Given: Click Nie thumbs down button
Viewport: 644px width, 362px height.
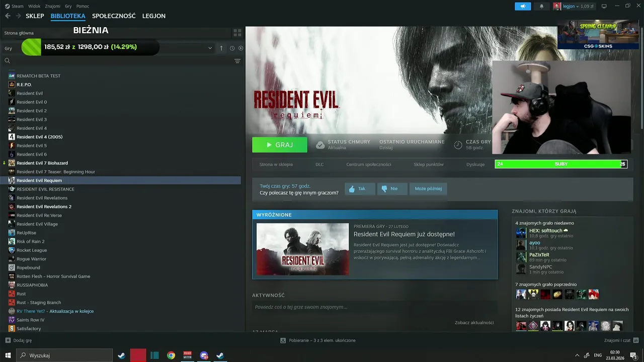Looking at the screenshot, I should 392,189.
